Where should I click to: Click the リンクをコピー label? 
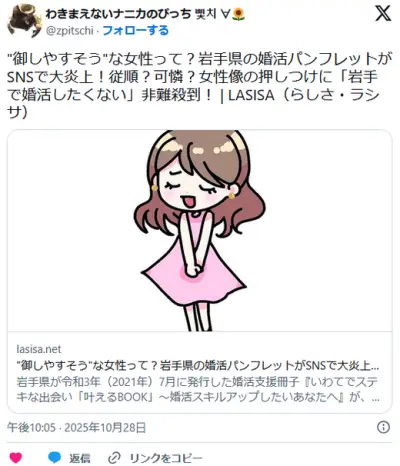point(166,458)
